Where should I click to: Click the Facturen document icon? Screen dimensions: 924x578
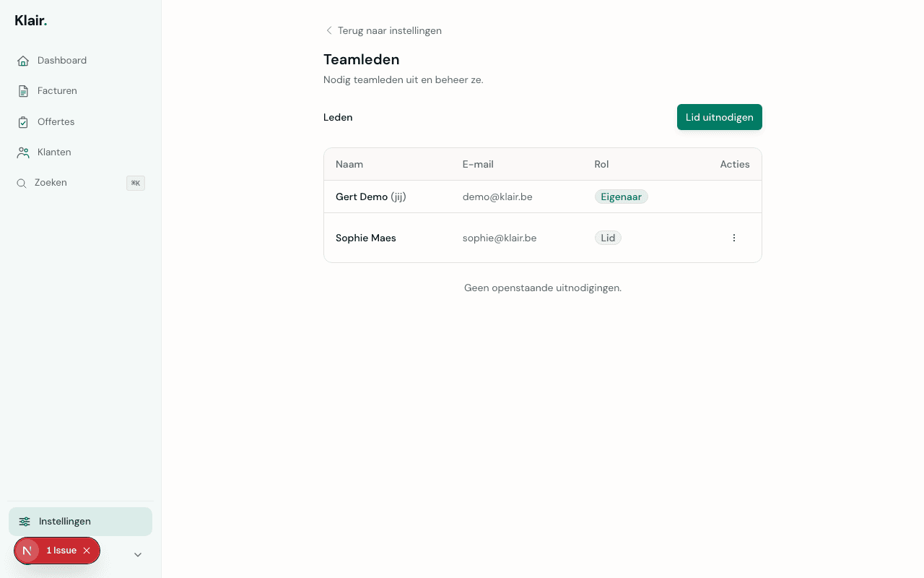tap(23, 91)
